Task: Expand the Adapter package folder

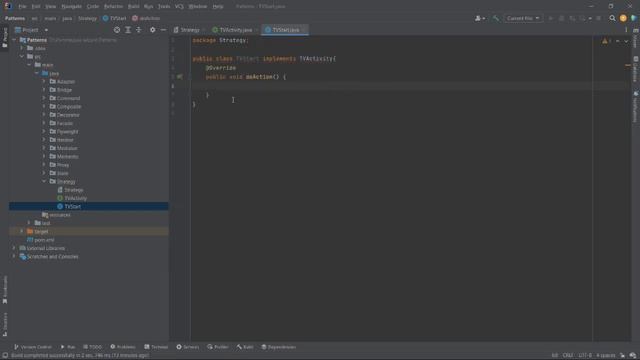Action: [44, 82]
